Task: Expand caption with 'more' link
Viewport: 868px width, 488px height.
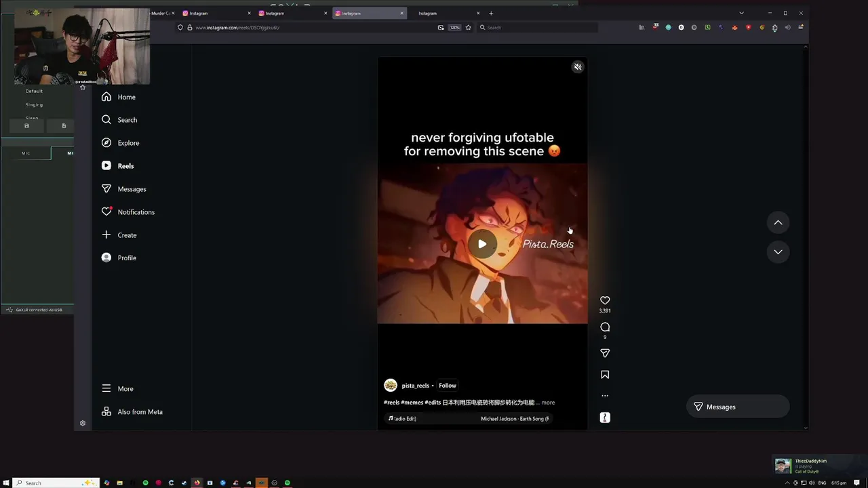Action: tap(548, 403)
